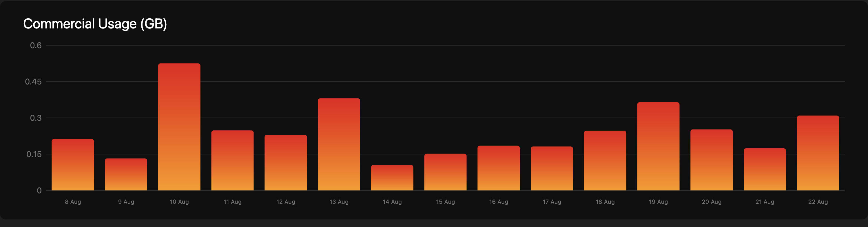Click the '13 Aug' x-axis label

339,202
